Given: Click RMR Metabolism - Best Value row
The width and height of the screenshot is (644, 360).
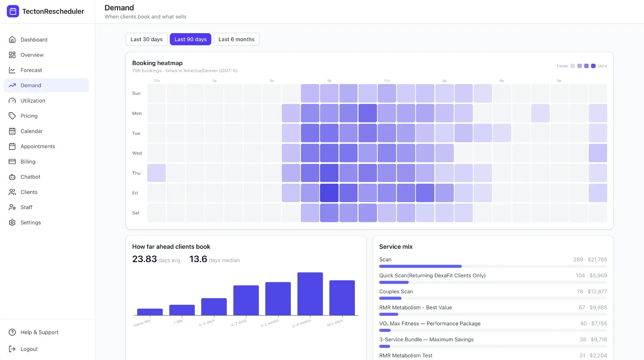Looking at the screenshot, I should (493, 310).
